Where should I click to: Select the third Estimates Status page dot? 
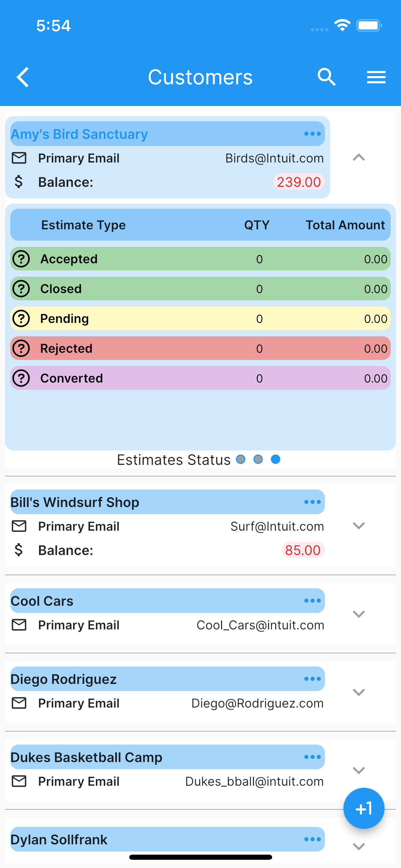click(x=276, y=459)
